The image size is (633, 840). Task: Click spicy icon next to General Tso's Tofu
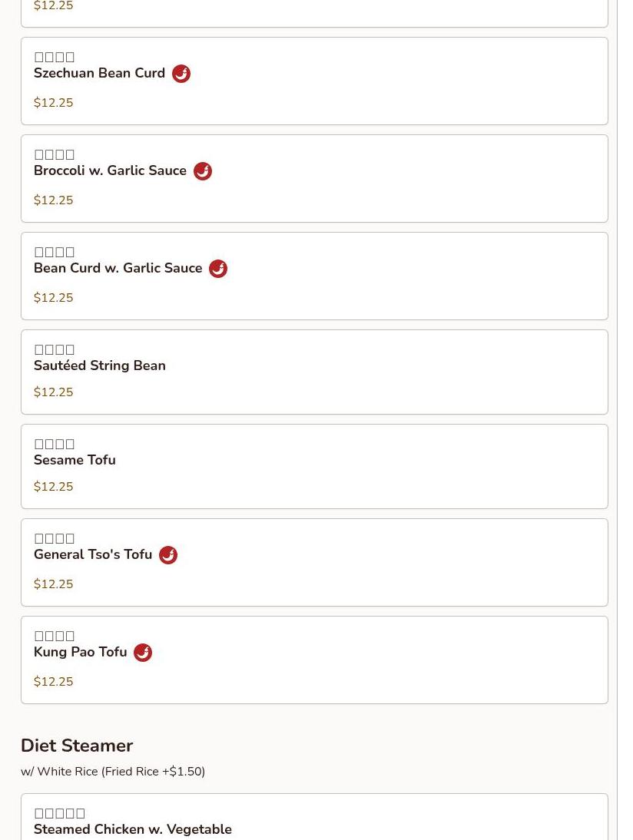pos(168,555)
